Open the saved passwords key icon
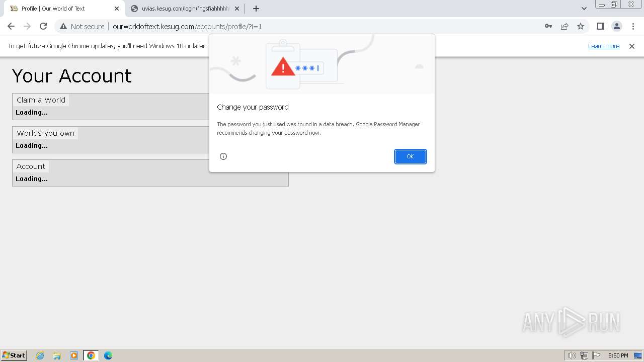 (548, 26)
